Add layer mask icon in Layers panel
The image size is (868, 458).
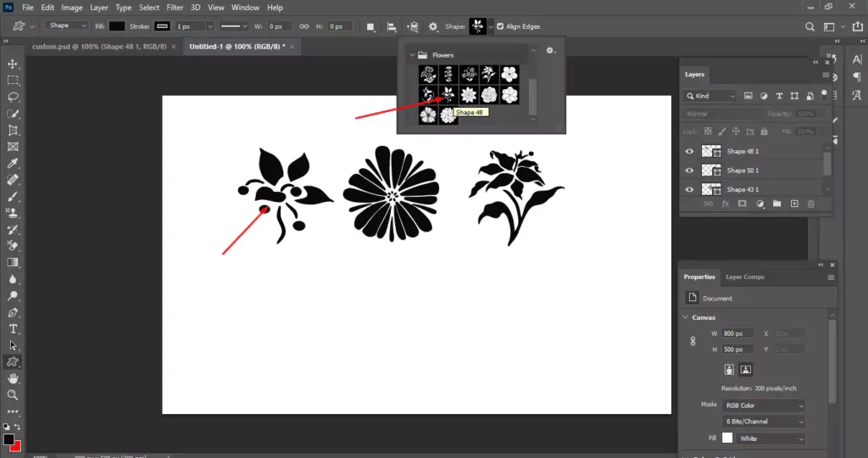coord(743,204)
